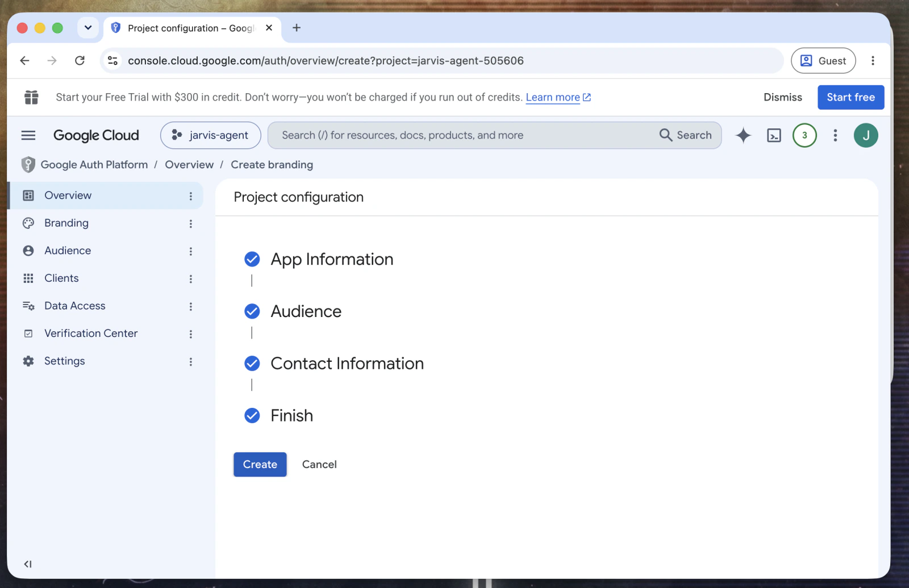This screenshot has height=588, width=909.
Task: Click the browser address bar
Action: 443,61
